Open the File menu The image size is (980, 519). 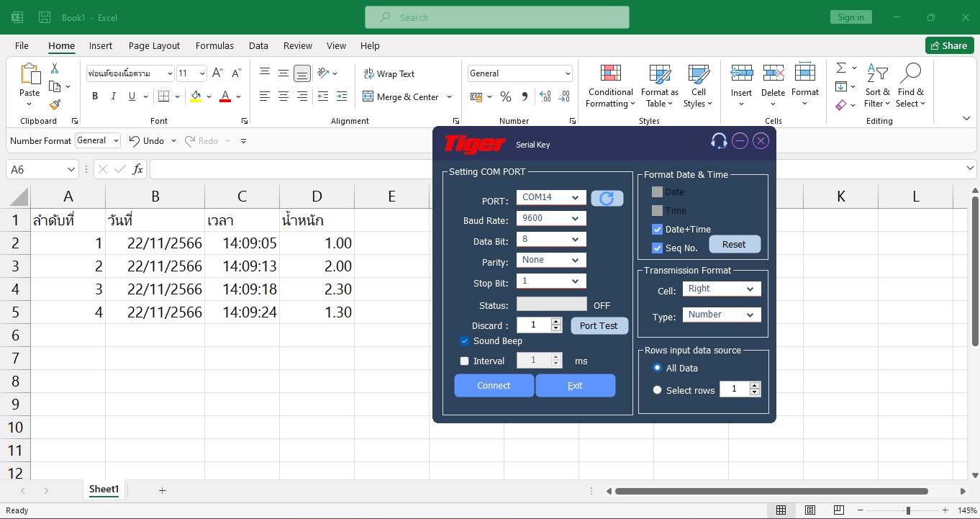click(22, 45)
